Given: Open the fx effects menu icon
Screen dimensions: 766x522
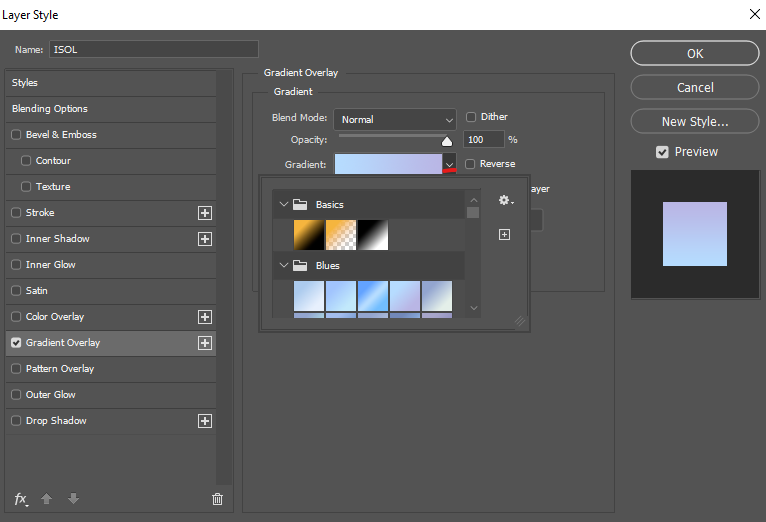Looking at the screenshot, I should coord(21,499).
